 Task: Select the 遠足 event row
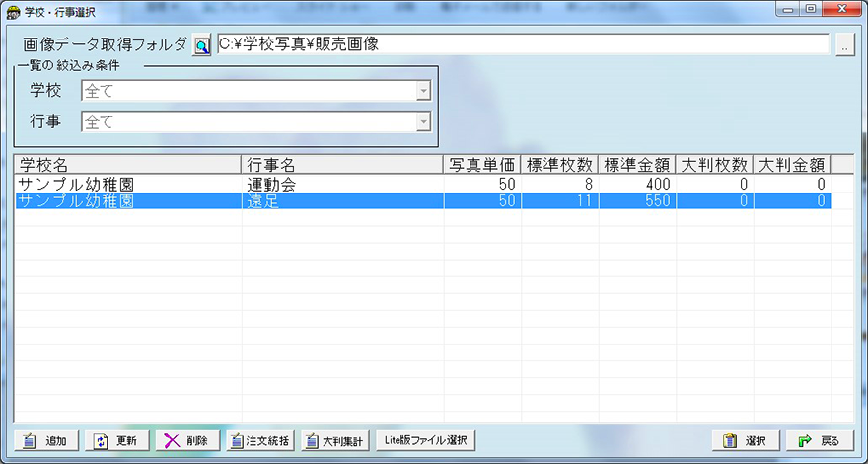pyautogui.click(x=423, y=200)
